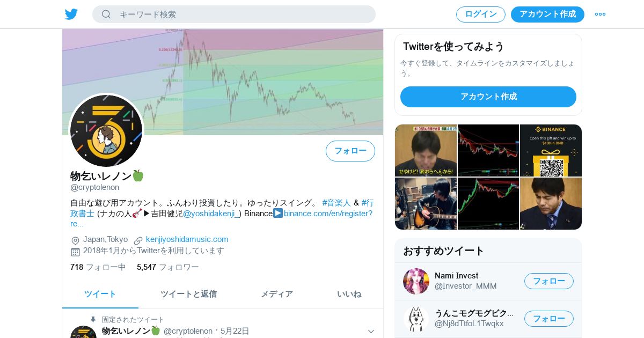The image size is (644, 338).
Task: Click the pinned tweet pin icon
Action: pyautogui.click(x=93, y=319)
